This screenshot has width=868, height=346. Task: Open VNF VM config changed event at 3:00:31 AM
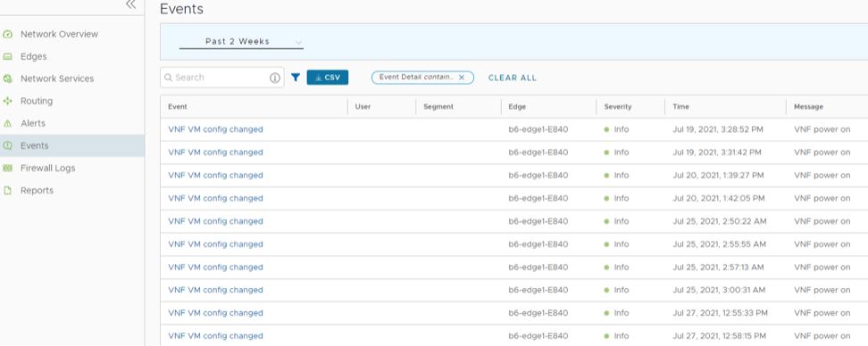tap(215, 290)
